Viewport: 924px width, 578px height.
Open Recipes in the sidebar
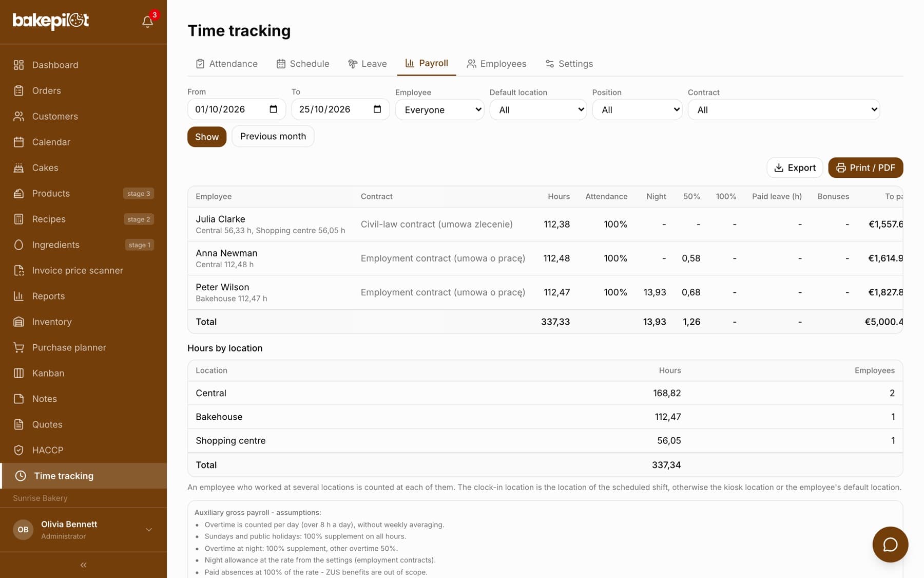83,219
